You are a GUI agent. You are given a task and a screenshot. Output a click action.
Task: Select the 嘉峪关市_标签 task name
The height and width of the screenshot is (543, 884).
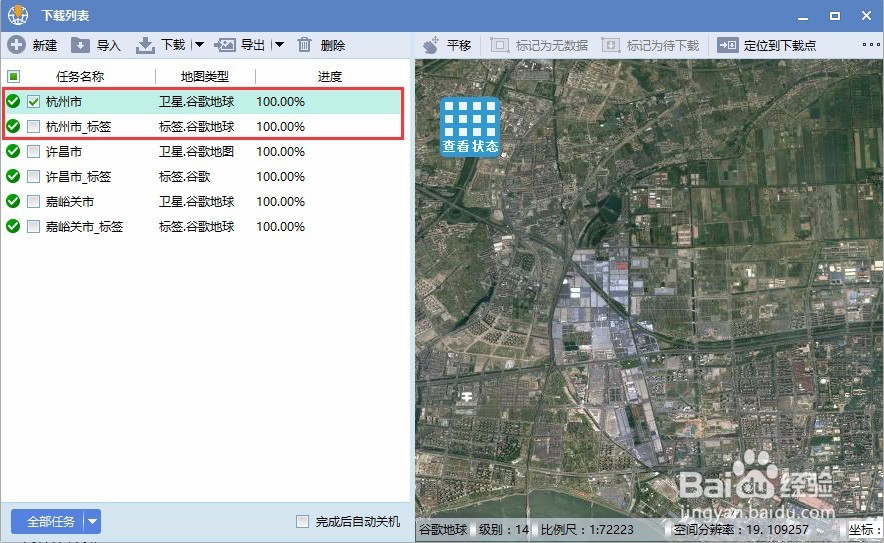click(84, 227)
